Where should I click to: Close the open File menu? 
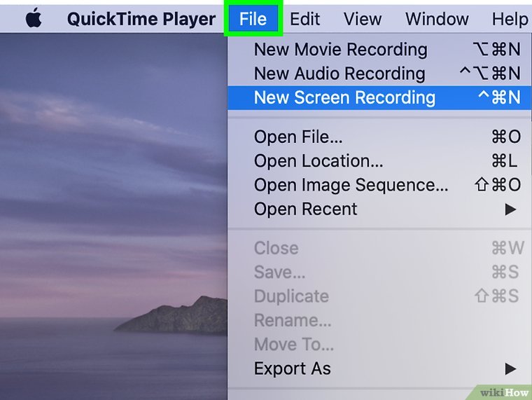(x=253, y=19)
